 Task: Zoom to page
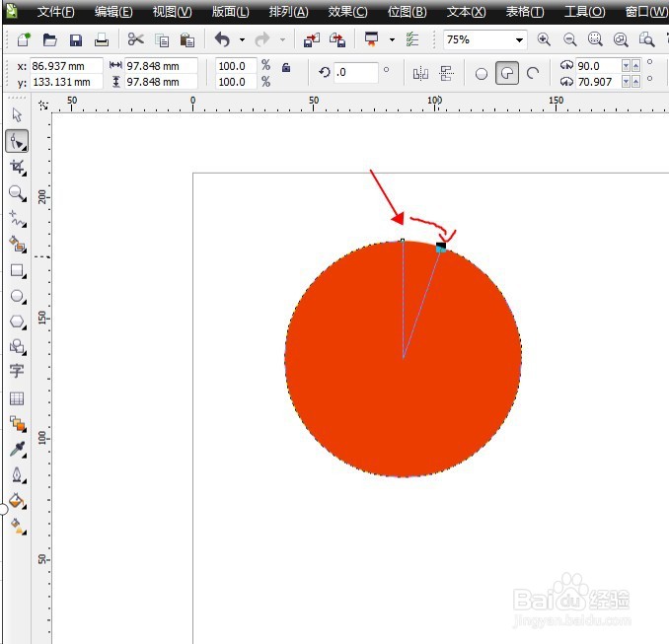click(x=646, y=39)
